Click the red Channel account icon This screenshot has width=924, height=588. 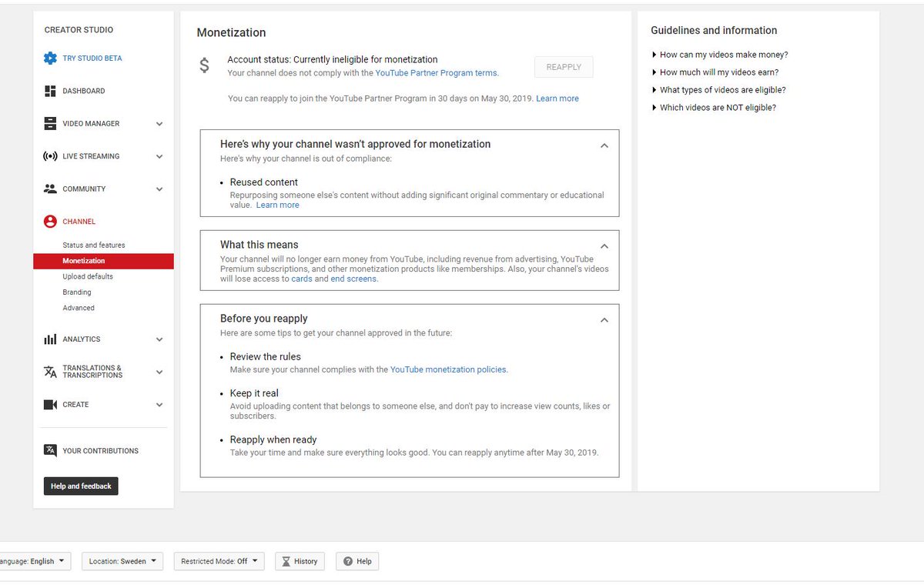(50, 222)
